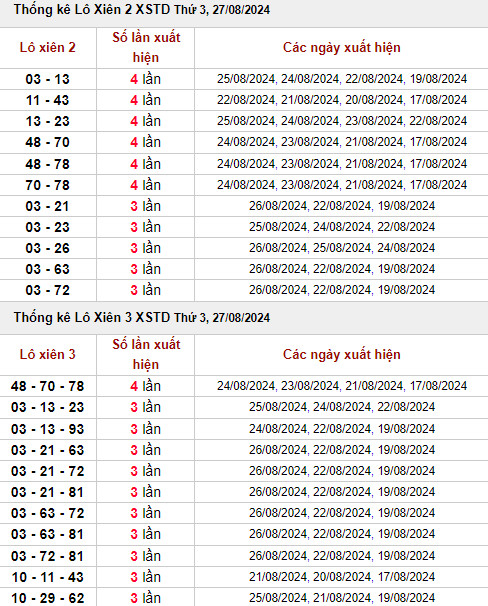Click the 10 - 11 - 43 triple
The width and height of the screenshot is (488, 606).
[x=48, y=577]
